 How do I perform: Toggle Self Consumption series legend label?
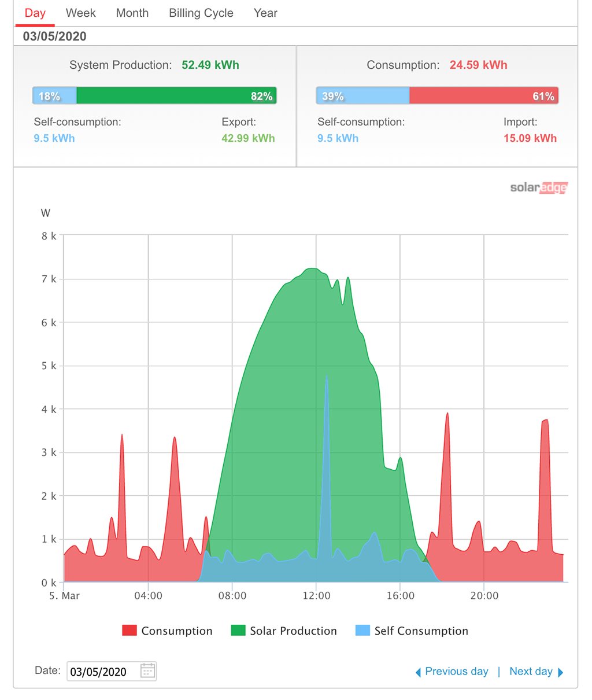tap(421, 631)
